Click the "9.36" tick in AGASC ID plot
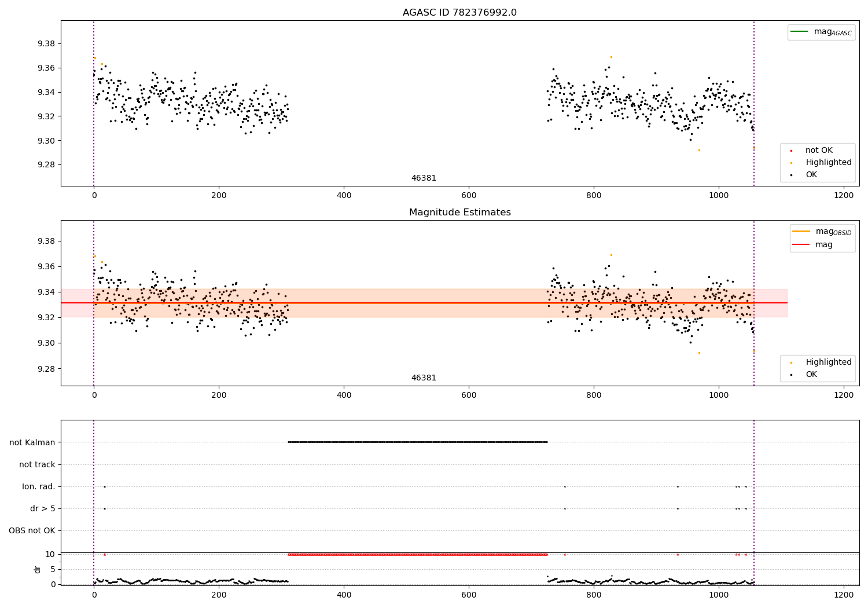Image resolution: width=868 pixels, height=608 pixels. click(46, 68)
